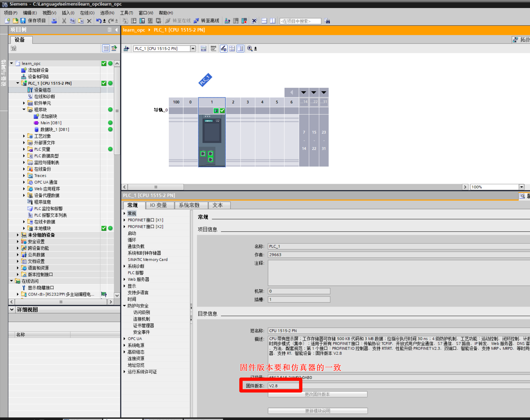Screen dimensions: 530x420
Task: Open the 项目(P) menu
Action: click(11, 13)
